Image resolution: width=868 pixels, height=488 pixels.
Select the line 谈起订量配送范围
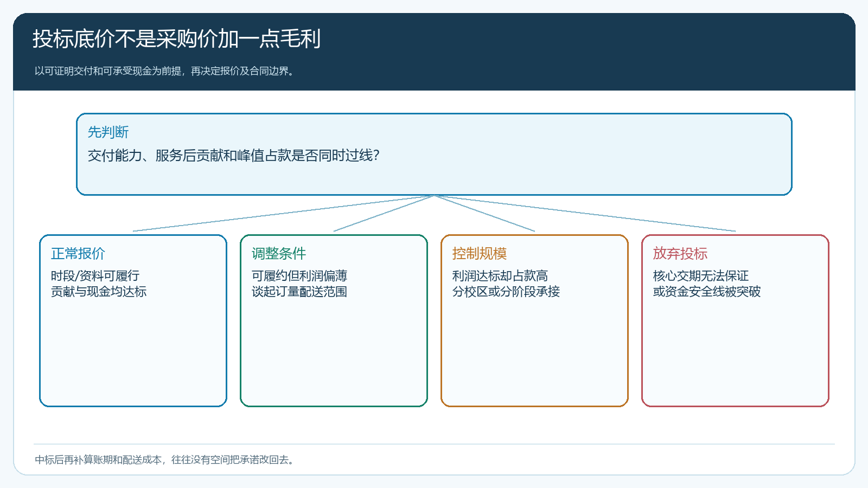coord(299,292)
